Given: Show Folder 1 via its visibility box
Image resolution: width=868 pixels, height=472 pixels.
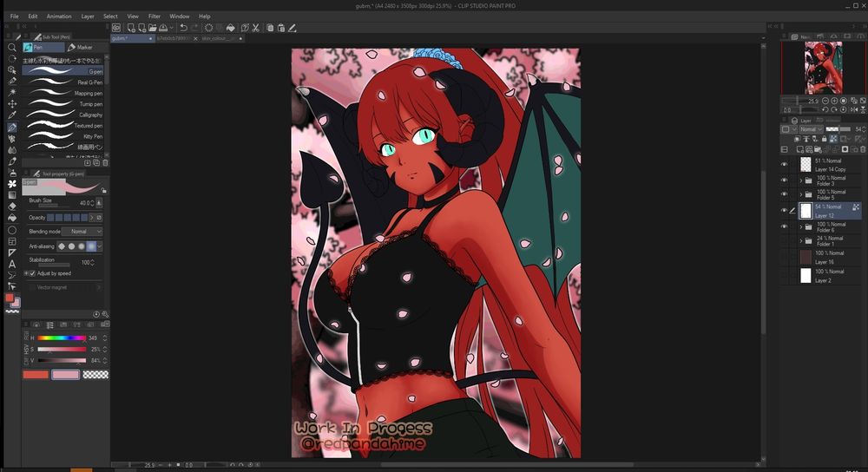Looking at the screenshot, I should point(784,240).
